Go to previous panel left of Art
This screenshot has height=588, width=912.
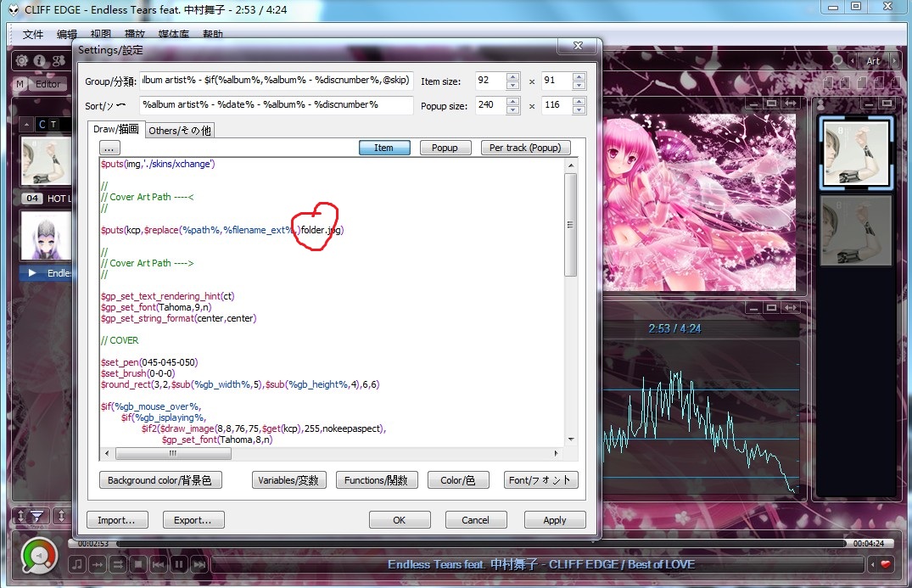852,60
